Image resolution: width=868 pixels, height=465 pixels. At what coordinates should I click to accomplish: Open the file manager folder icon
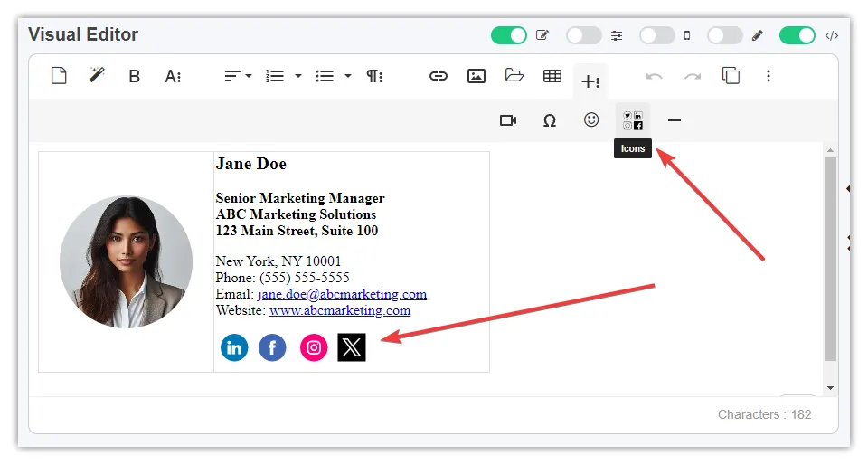[x=514, y=76]
